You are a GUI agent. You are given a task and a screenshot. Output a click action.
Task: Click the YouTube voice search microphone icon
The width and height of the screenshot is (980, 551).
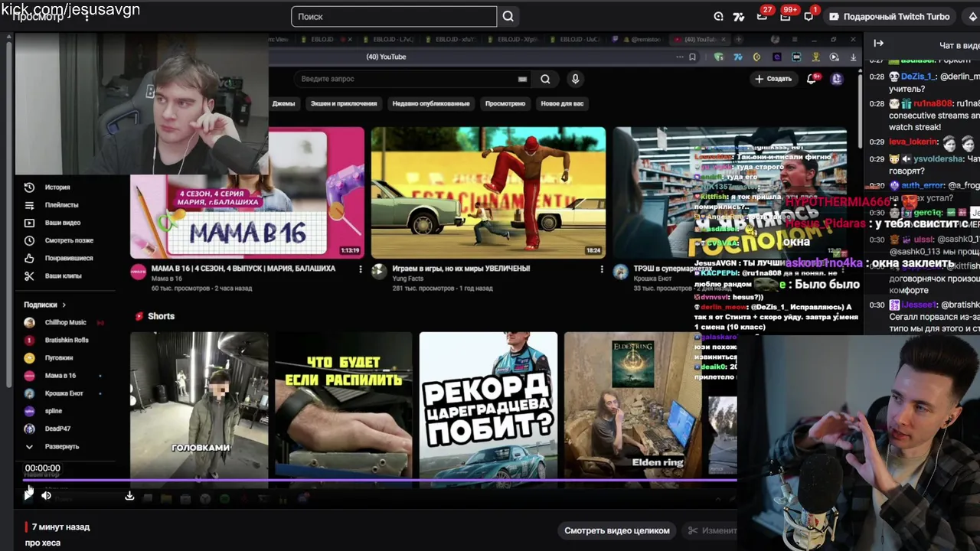coord(575,79)
